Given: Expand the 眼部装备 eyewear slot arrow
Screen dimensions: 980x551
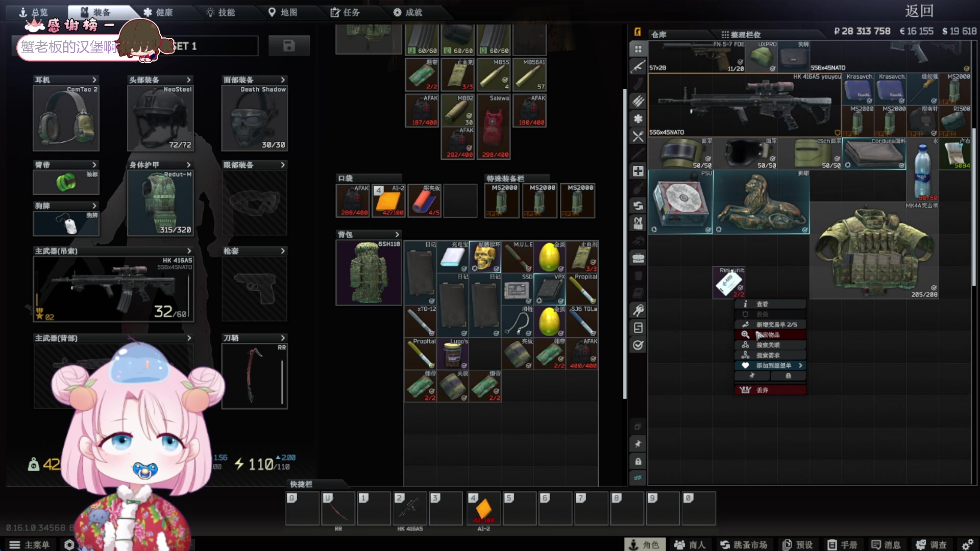Looking at the screenshot, I should [283, 165].
